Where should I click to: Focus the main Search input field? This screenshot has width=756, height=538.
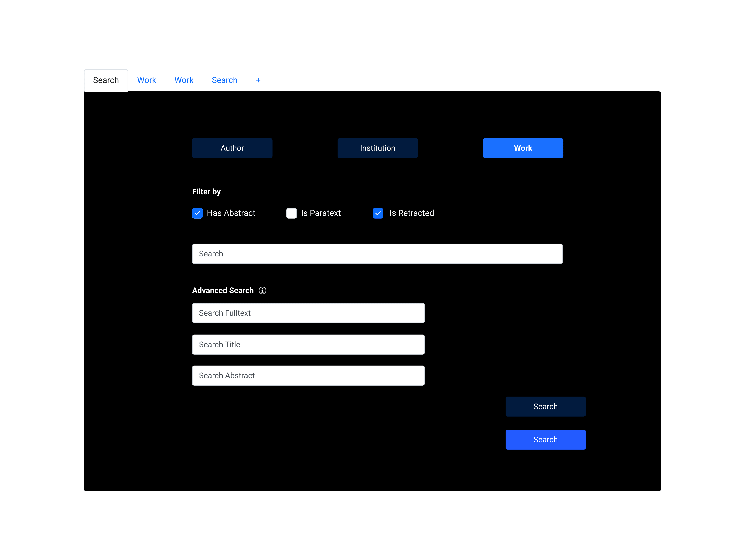[377, 254]
